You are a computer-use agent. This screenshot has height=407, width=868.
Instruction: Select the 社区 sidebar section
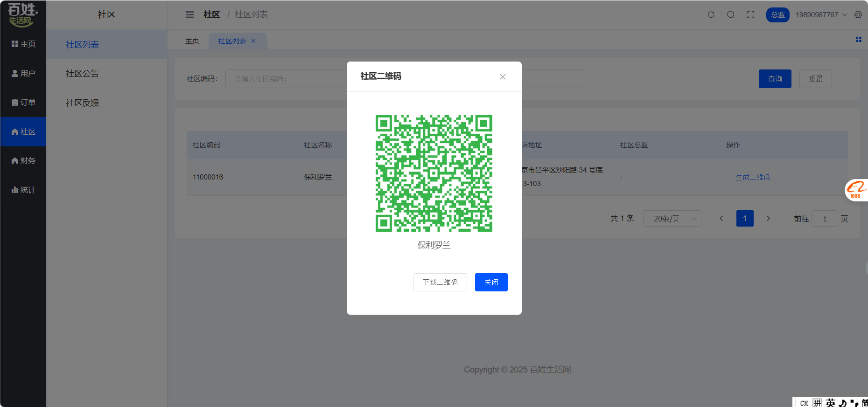point(23,131)
